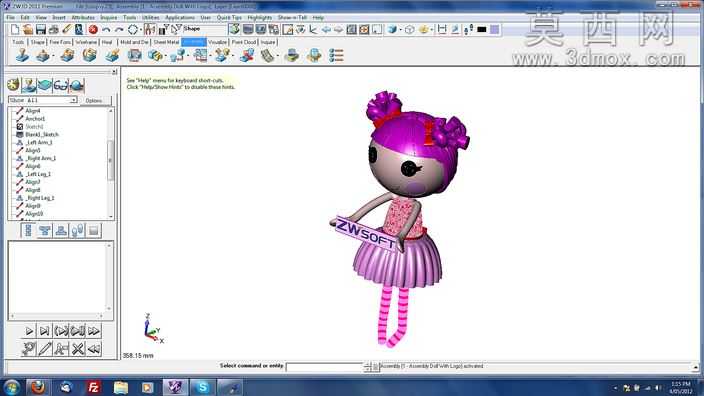Switch to the Visualize ribbon tab
704x396 pixels.
(x=217, y=42)
